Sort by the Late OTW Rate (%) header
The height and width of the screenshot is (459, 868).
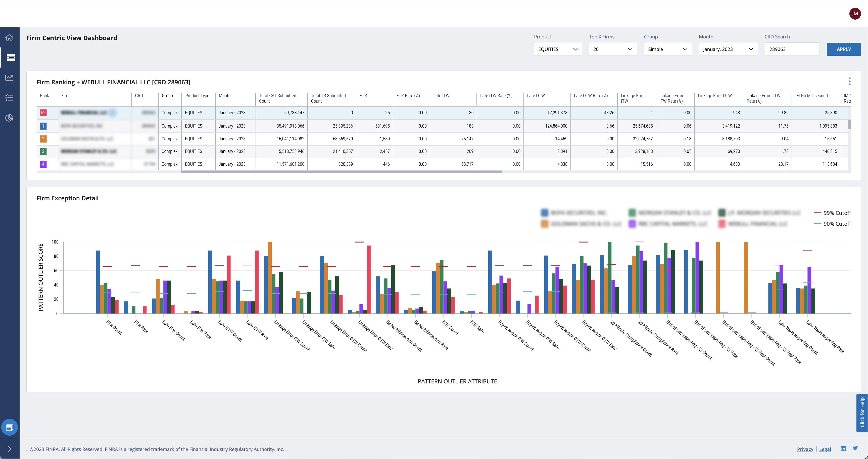[x=591, y=96]
